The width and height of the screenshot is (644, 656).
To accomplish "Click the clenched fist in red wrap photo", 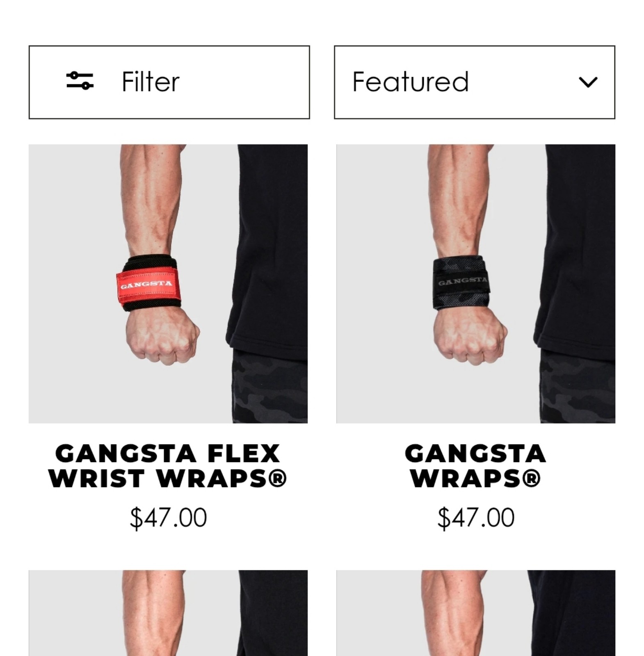I will tap(163, 335).
